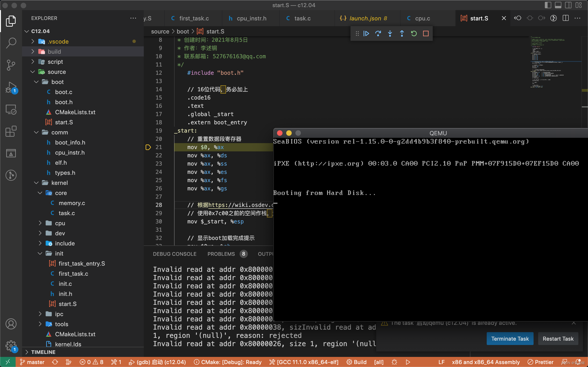Select boot.c in the Explorer tree
588x367 pixels.
(x=63, y=92)
